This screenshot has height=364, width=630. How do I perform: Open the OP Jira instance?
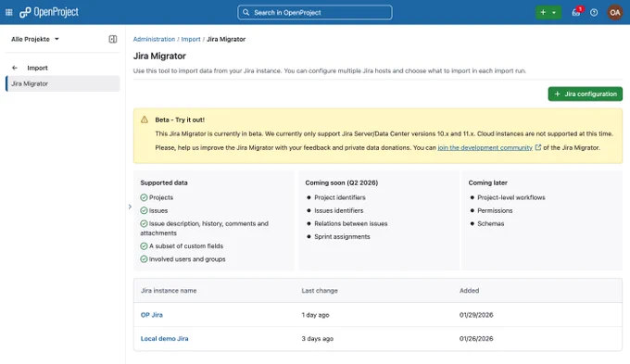152,315
